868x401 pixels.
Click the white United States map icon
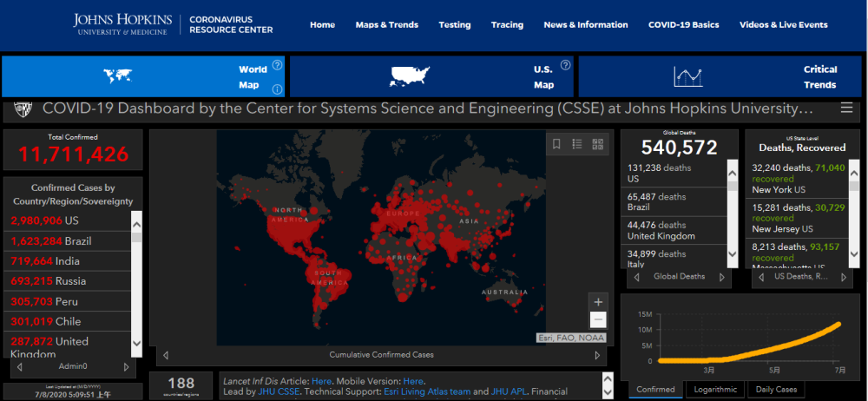tap(410, 76)
